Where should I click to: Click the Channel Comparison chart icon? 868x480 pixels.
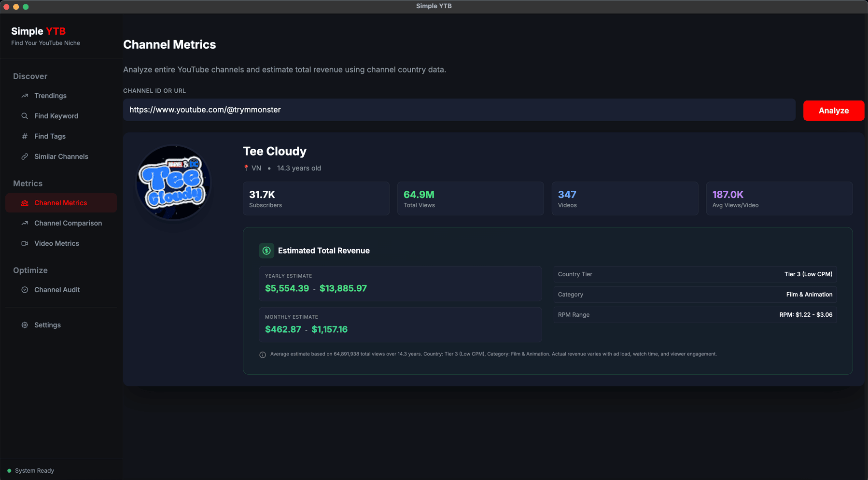(25, 223)
